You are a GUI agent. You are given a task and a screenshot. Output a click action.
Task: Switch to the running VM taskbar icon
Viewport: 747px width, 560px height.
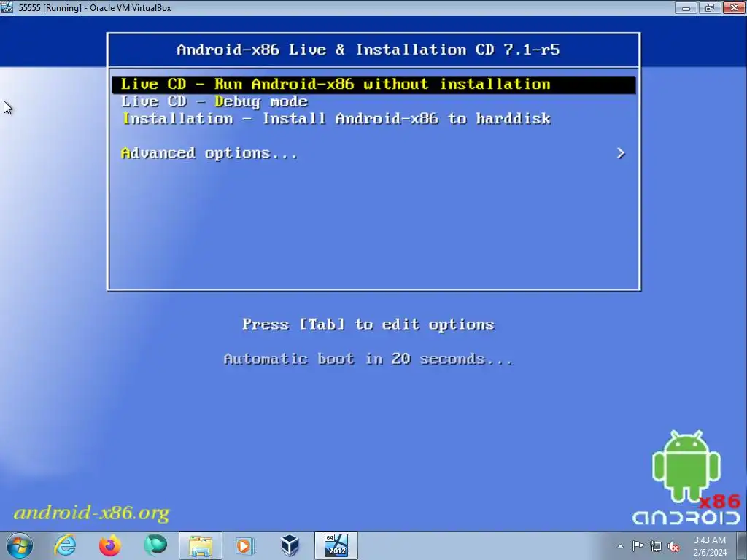click(336, 545)
